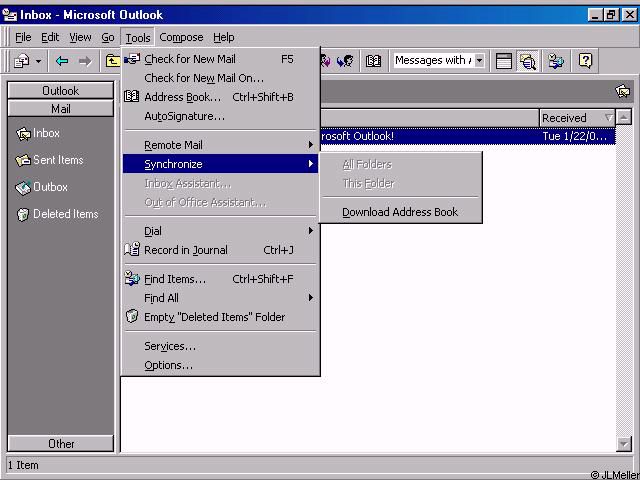
Task: Open Options... from the Tools menu
Action: 220,365
